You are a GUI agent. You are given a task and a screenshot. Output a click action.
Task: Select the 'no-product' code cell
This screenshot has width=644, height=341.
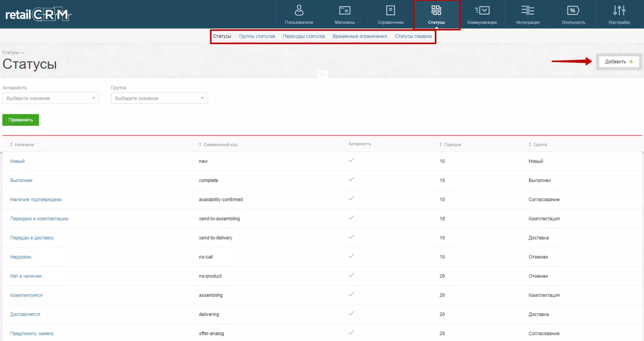(x=210, y=276)
